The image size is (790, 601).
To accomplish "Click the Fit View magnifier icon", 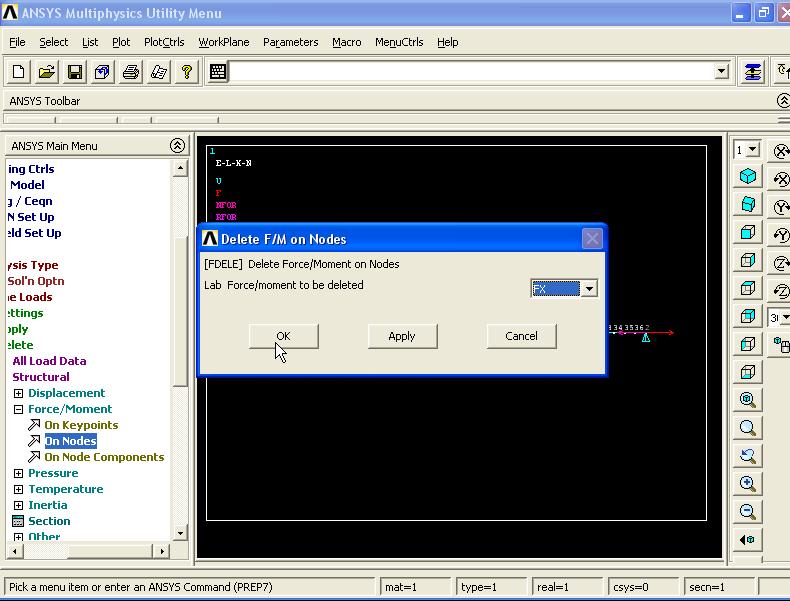I will click(x=748, y=399).
